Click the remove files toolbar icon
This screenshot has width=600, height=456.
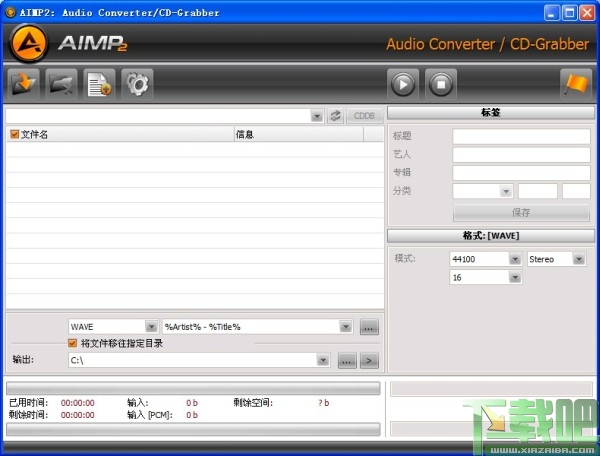click(61, 84)
